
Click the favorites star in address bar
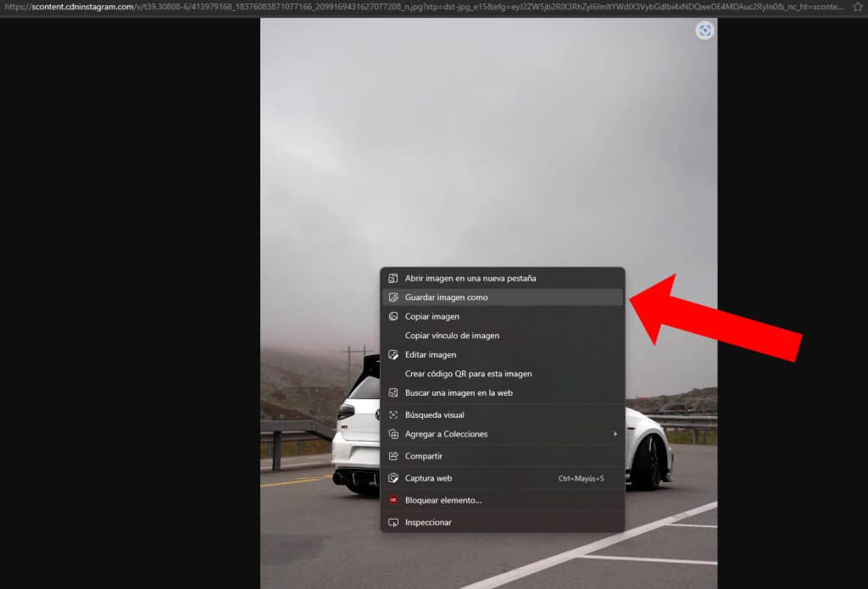pos(858,7)
